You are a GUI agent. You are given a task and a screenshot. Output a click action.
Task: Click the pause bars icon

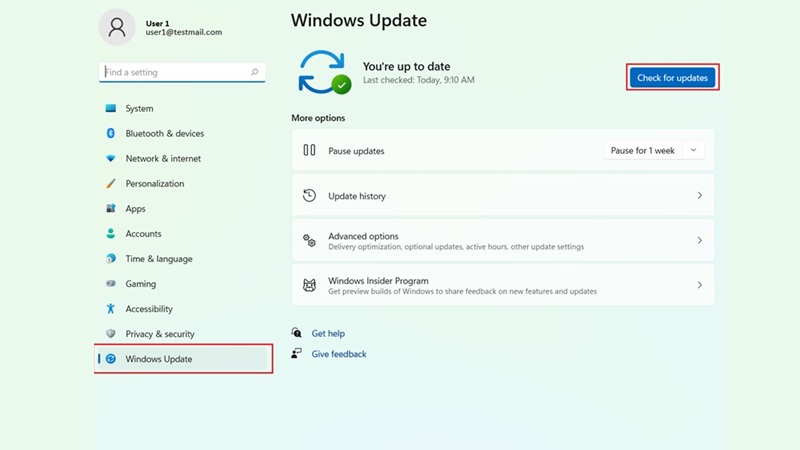coord(309,150)
